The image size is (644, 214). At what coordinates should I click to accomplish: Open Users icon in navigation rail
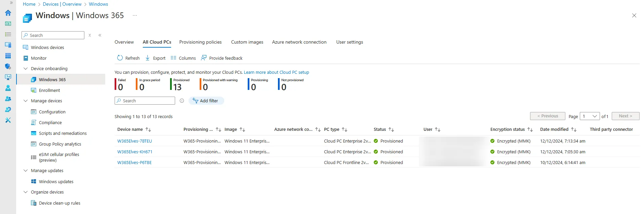(8, 88)
